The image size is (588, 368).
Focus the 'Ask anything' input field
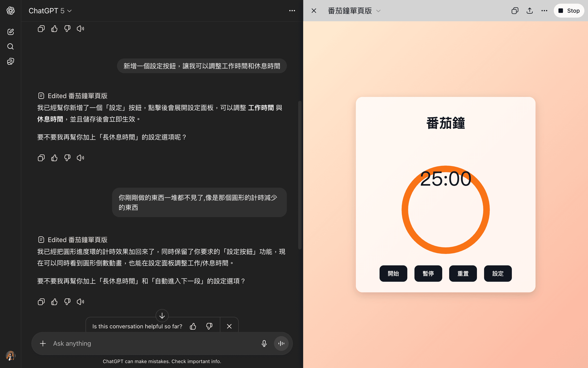(153, 343)
